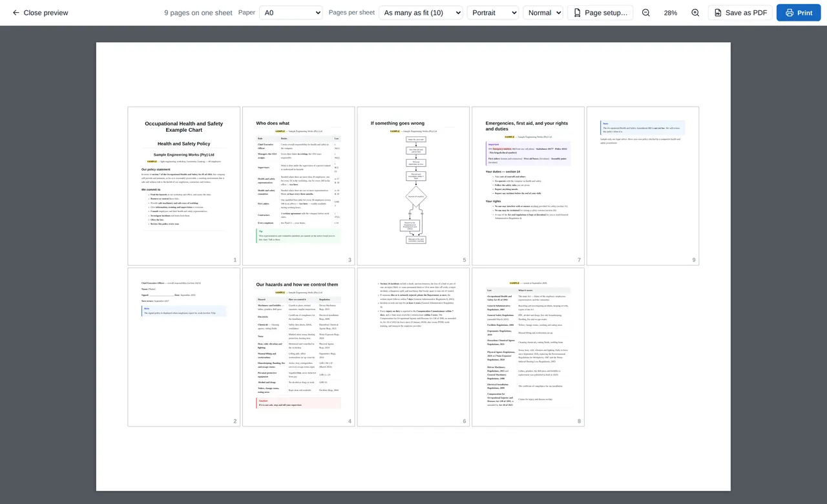Click the 9 pages on one sheet label

point(198,13)
